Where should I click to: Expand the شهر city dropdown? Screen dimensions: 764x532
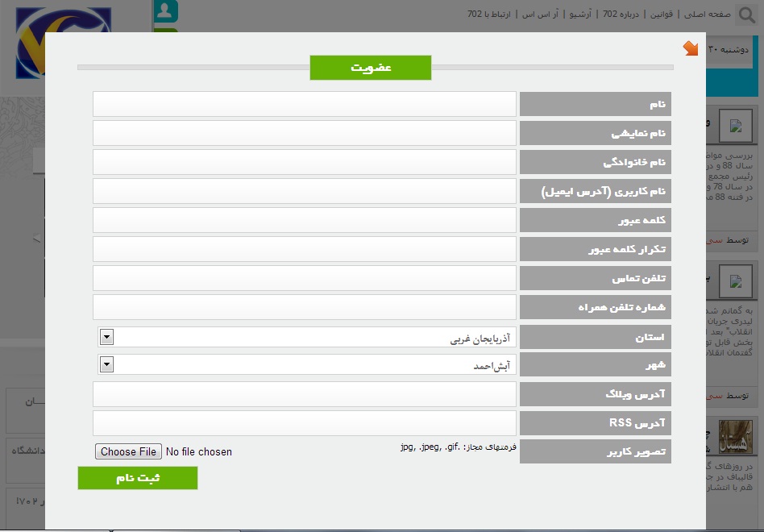[x=307, y=364]
